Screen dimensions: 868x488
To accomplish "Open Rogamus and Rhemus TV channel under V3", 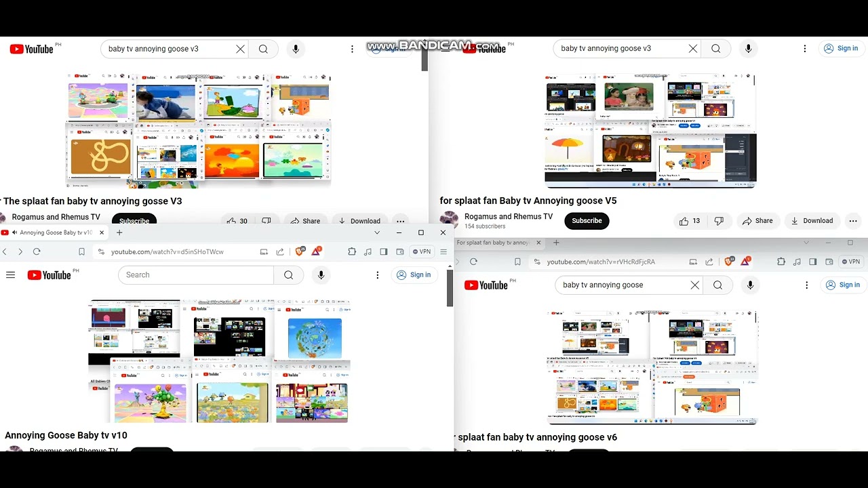I will (56, 217).
